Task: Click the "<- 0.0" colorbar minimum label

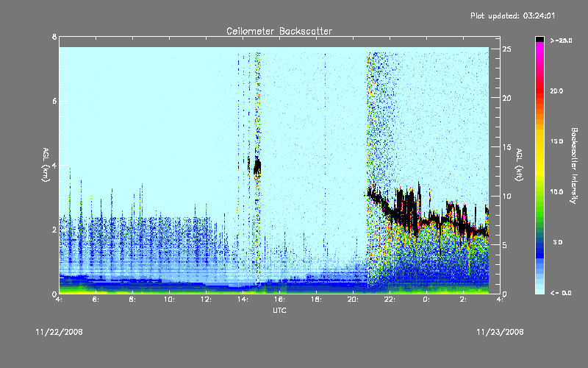Action: tap(561, 293)
